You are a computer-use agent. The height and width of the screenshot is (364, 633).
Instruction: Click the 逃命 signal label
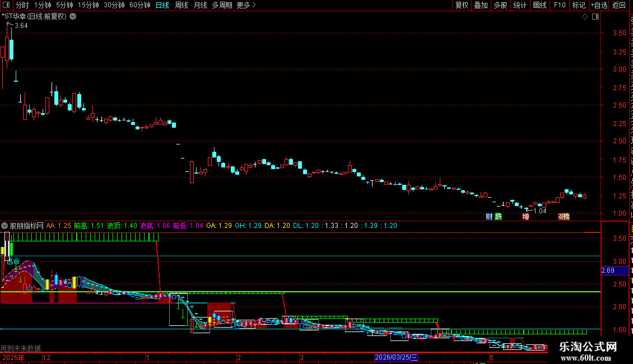click(13, 262)
